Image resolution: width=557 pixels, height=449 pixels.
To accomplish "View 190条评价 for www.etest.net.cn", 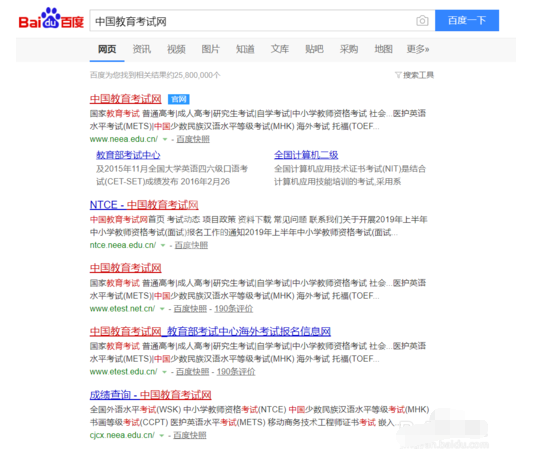I will point(233,309).
